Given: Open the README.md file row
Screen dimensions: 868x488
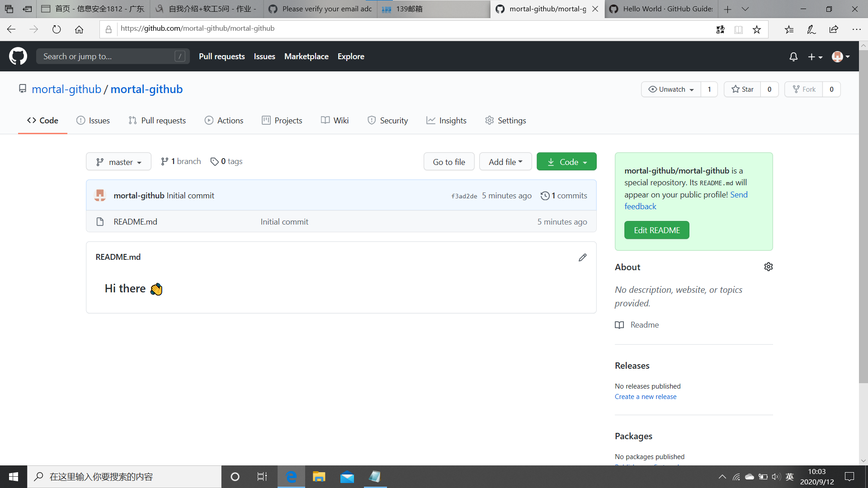Looking at the screenshot, I should 341,221.
